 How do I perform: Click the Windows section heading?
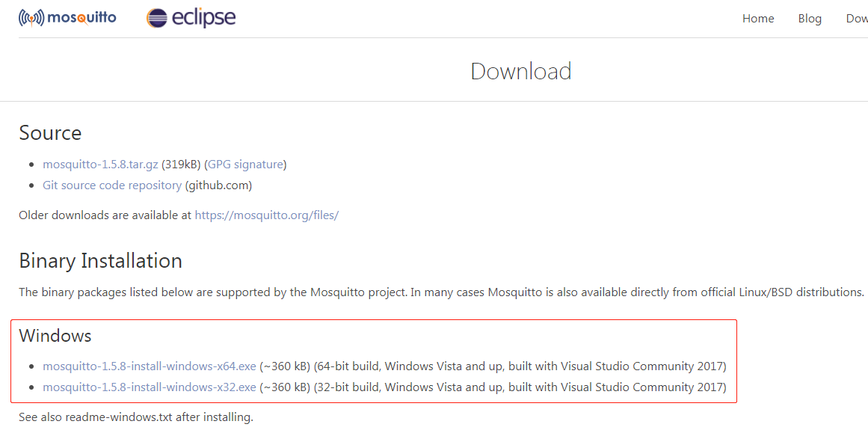[x=55, y=335]
